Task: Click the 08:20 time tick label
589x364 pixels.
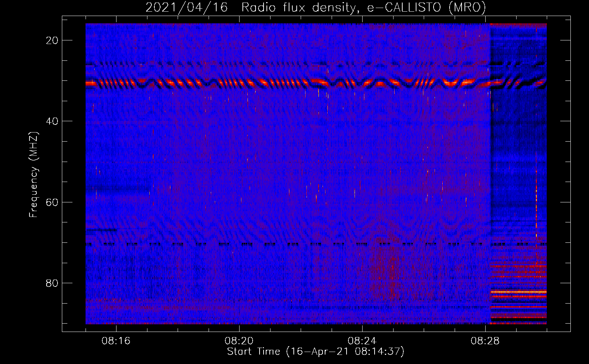Action: [239, 341]
